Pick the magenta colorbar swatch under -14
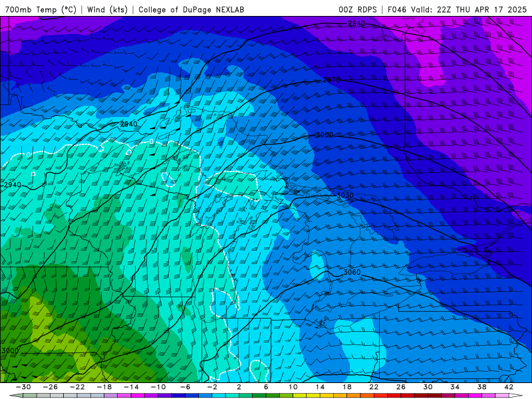This screenshot has height=399, width=532. click(x=138, y=396)
